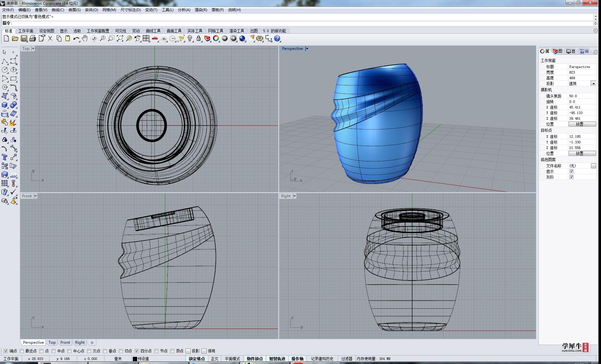
Task: Toggle 锁定格点 in status bar
Action: click(x=197, y=359)
